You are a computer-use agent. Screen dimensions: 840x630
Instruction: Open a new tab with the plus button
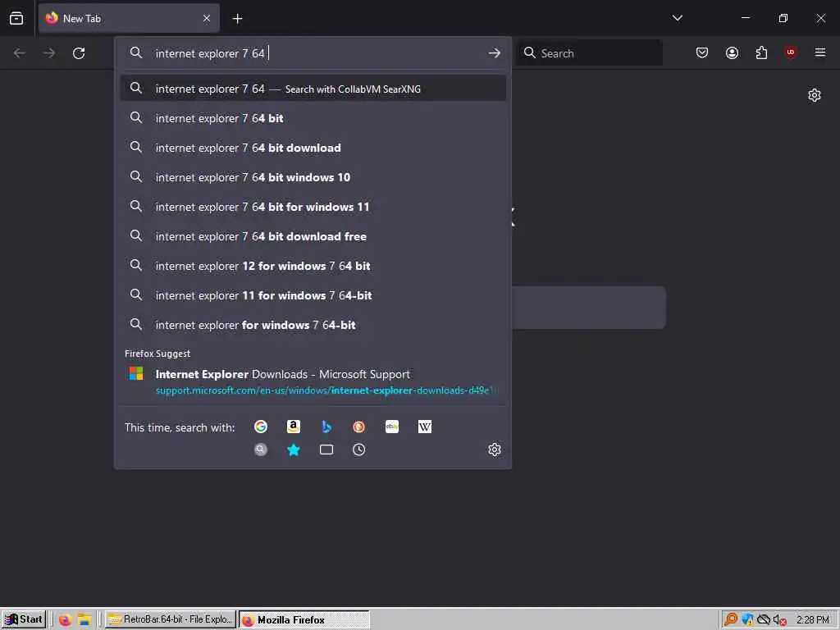[x=237, y=19]
